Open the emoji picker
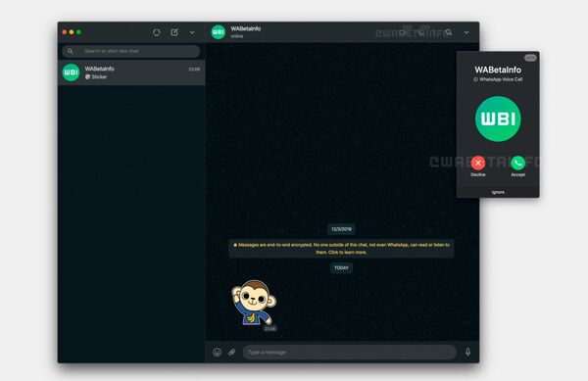Viewport: 588px width, 381px height. 217,353
